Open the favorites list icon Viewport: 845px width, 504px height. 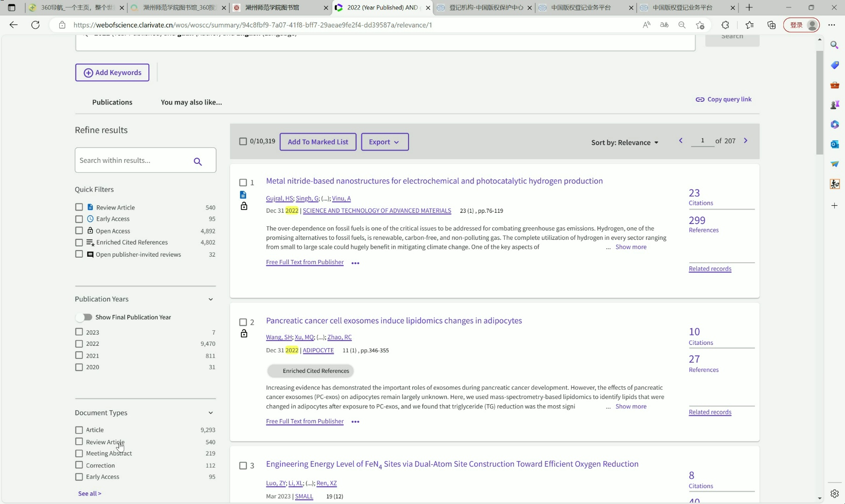(x=749, y=25)
